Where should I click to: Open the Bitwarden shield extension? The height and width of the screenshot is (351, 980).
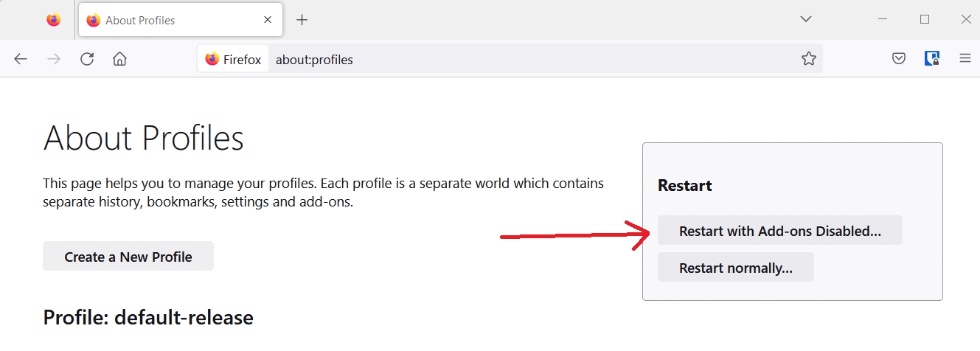(x=932, y=59)
